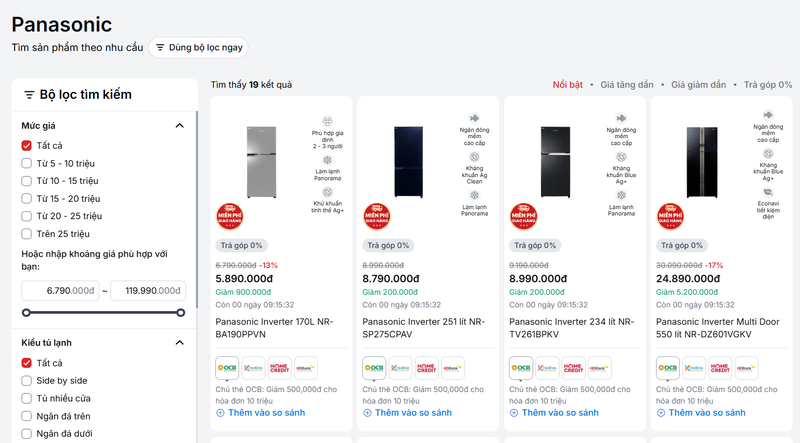Click OCB bank icon under NR-BA190PPVN
The width and height of the screenshot is (800, 443).
tap(227, 368)
